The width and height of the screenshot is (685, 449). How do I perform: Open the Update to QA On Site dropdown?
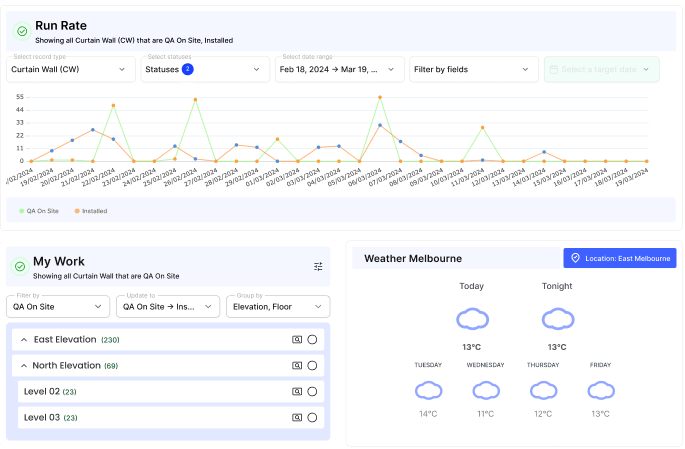pos(168,307)
